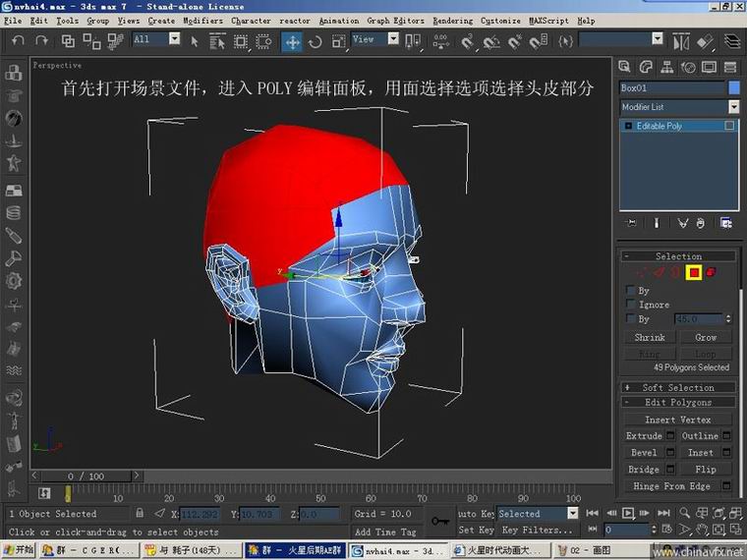
Task: Toggle the Set Key button
Action: click(x=476, y=530)
